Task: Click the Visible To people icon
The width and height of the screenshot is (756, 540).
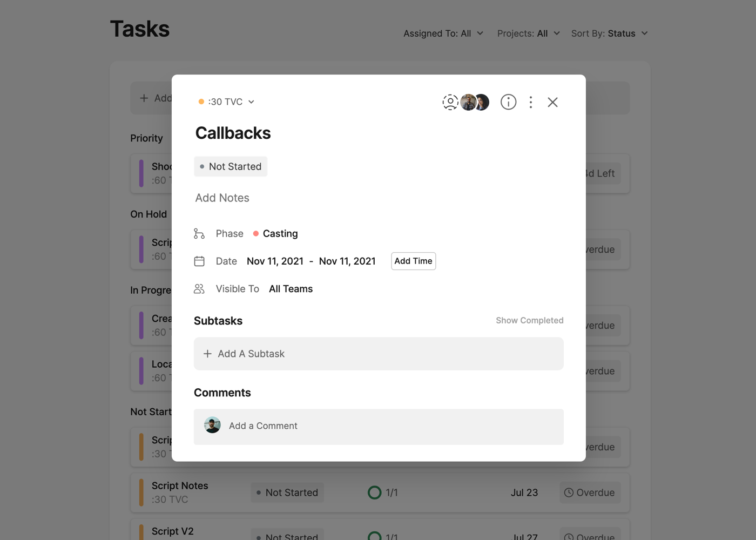Action: [x=199, y=289]
